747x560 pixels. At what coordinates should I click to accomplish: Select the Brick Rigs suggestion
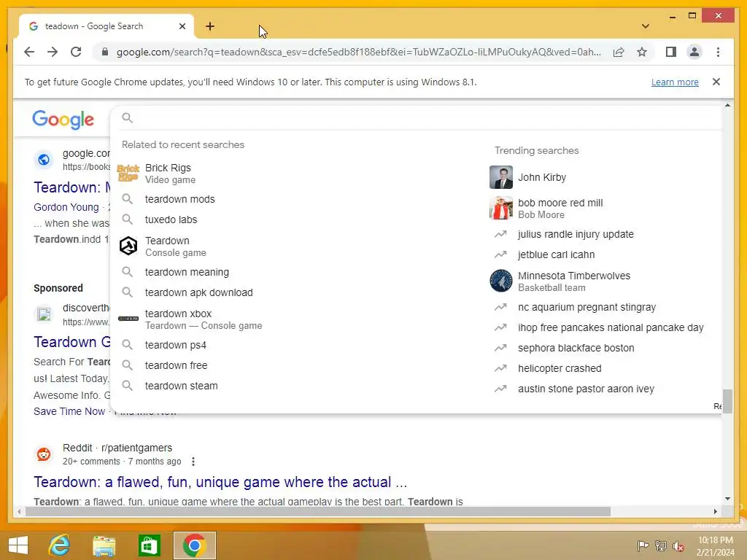point(295,174)
